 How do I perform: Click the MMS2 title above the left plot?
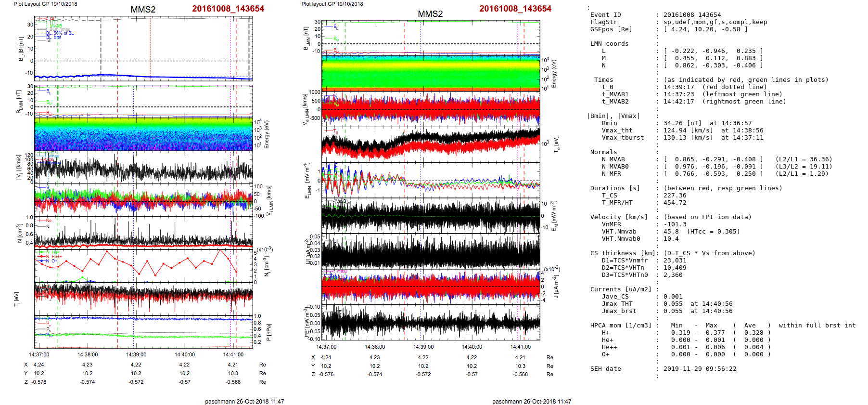point(143,10)
